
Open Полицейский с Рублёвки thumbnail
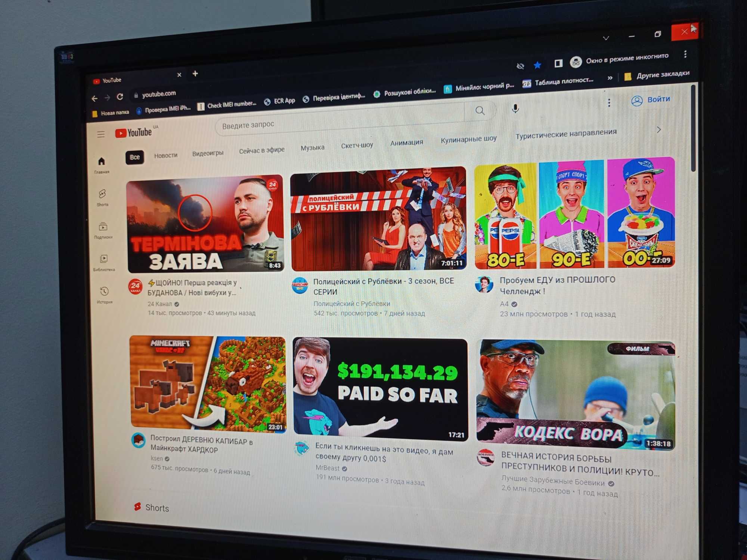coord(378,219)
